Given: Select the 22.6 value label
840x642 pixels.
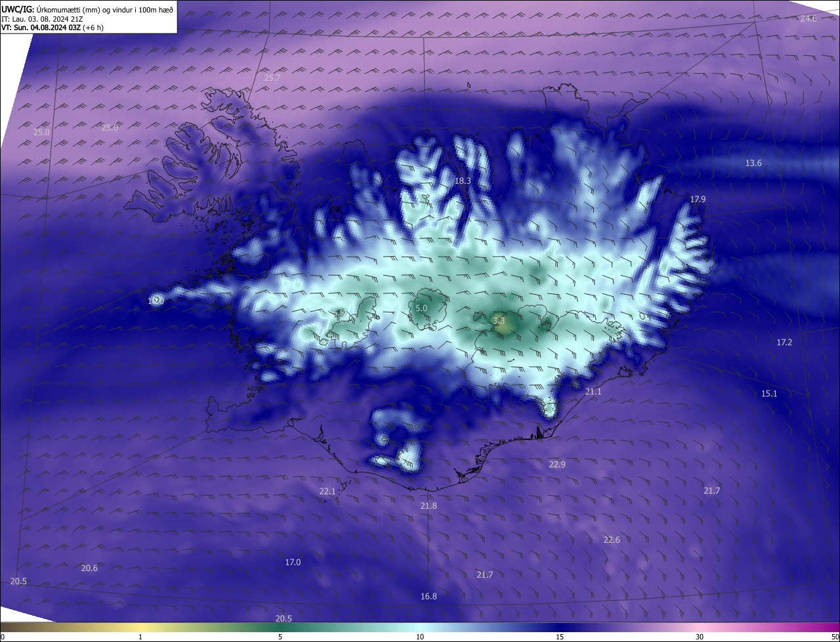Looking at the screenshot, I should pyautogui.click(x=612, y=540).
